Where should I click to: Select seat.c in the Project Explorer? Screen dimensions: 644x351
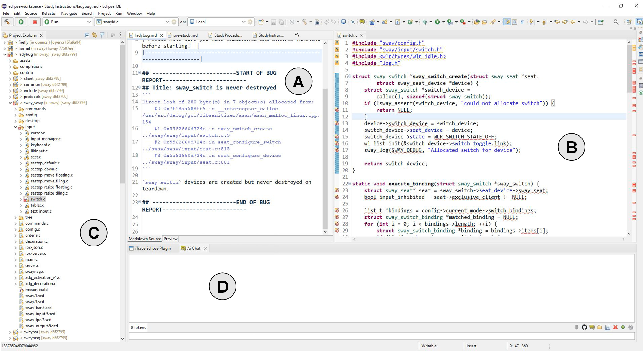point(36,157)
